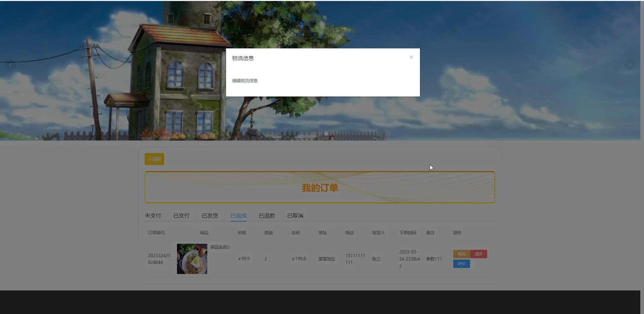
Task: Click the product name 菜品名称2
Action: coord(220,247)
